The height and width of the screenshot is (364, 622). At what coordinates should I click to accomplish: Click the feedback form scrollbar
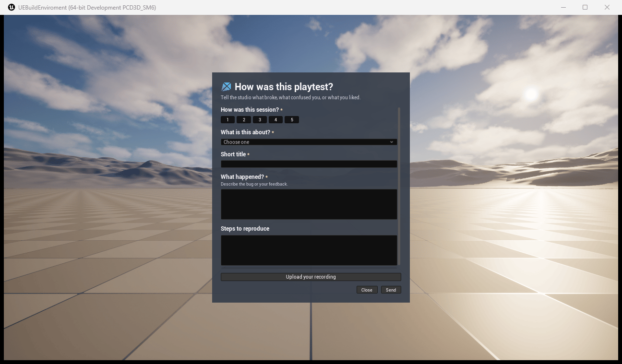pyautogui.click(x=399, y=186)
